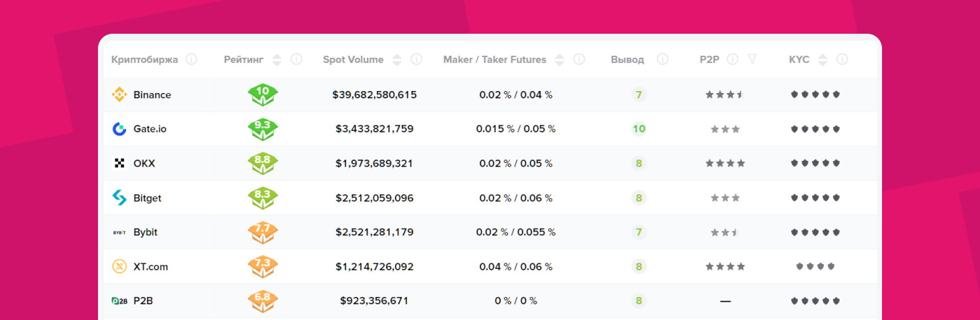
Task: Open the XT.com exchange link
Action: (x=151, y=266)
